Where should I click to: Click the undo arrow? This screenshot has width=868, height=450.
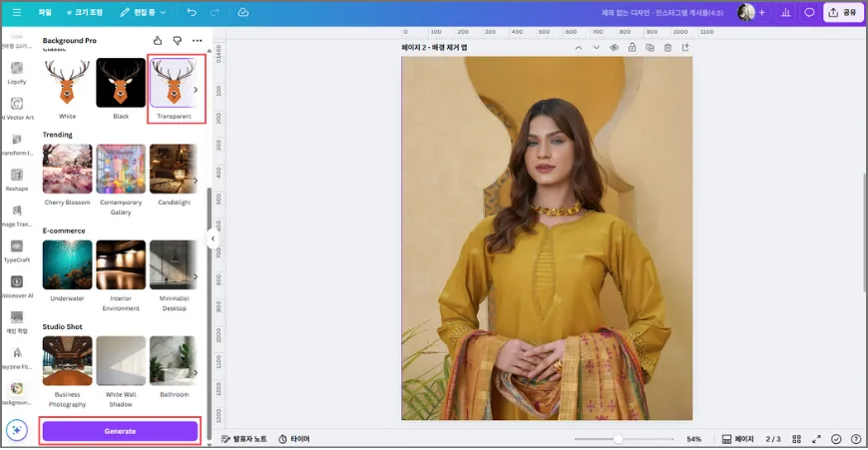(192, 12)
